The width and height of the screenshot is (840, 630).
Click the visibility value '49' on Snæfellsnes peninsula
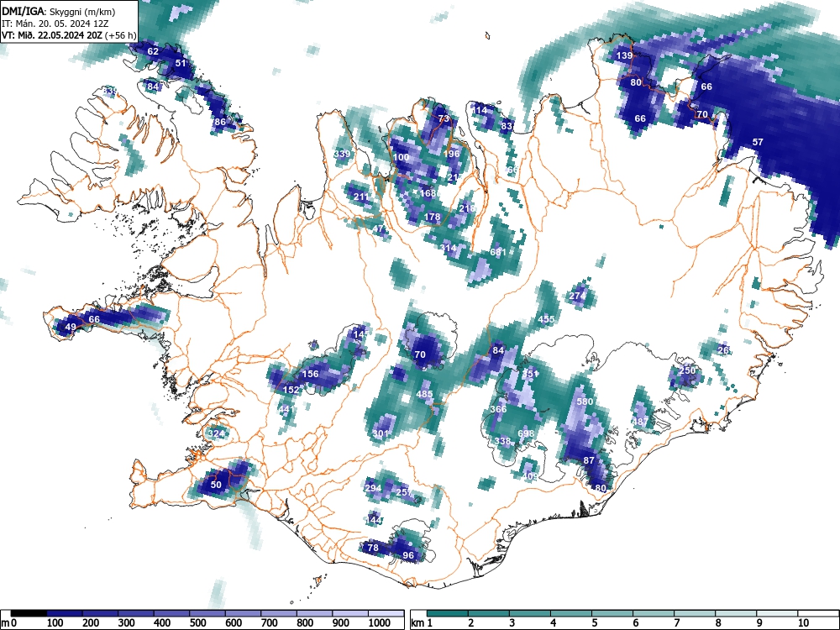click(71, 327)
